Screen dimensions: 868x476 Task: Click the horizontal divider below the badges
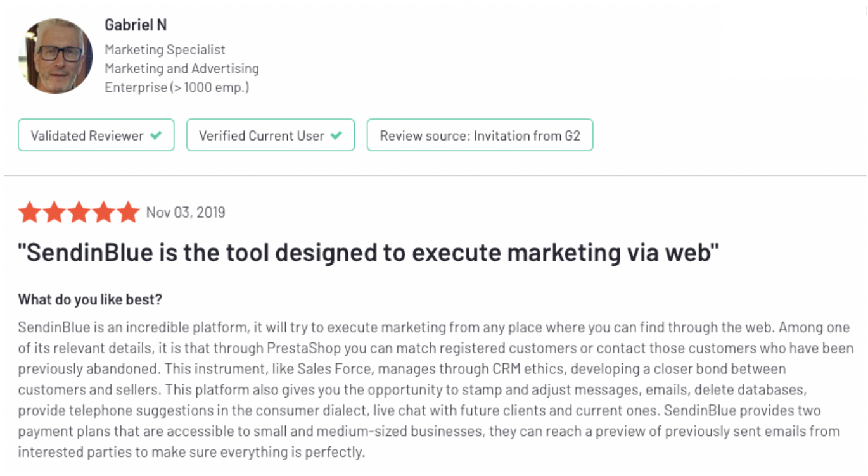(x=435, y=175)
